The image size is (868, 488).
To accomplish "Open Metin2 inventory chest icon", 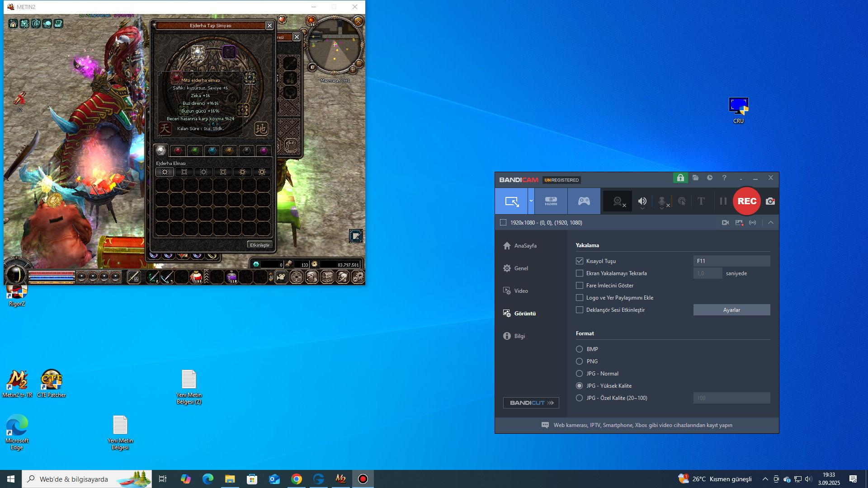I will pos(327,277).
